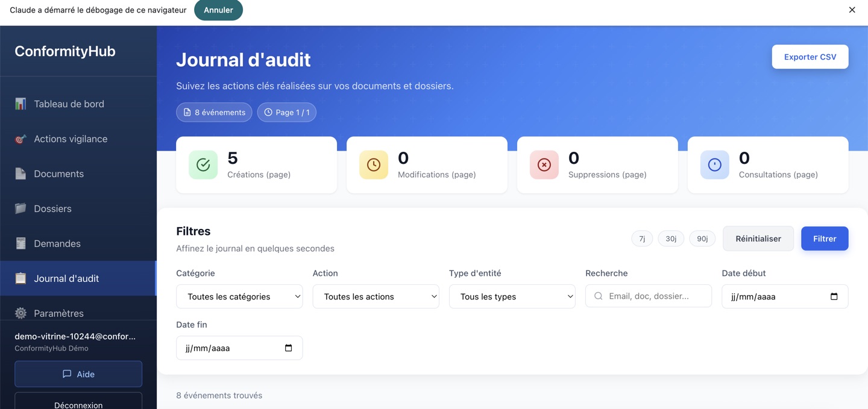Click the green Créations checkmark icon

203,165
